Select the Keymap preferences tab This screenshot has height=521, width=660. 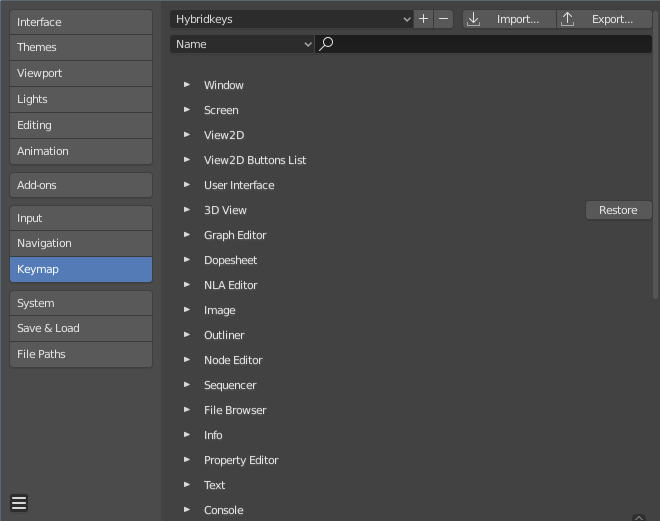point(81,269)
